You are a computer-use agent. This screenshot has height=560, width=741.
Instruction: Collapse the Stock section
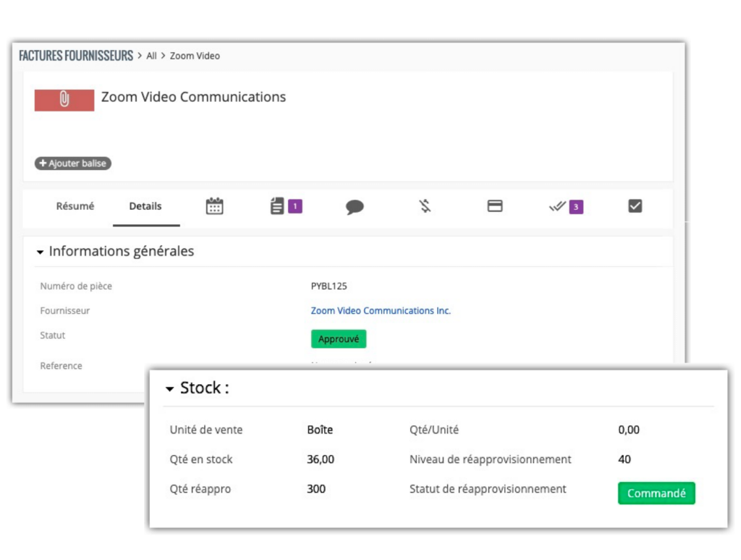coord(169,389)
